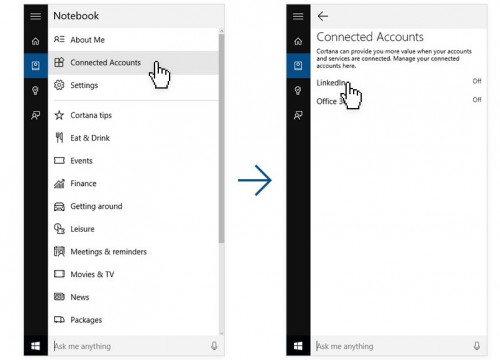Click microphone icon in right panel search box
This screenshot has height=360, width=500.
(477, 346)
